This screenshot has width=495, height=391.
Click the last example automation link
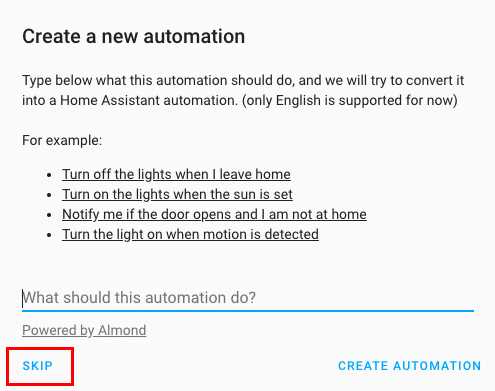click(190, 234)
